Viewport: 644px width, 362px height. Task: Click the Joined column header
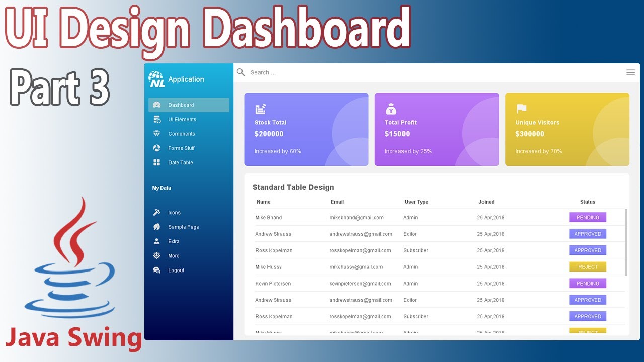pos(487,202)
